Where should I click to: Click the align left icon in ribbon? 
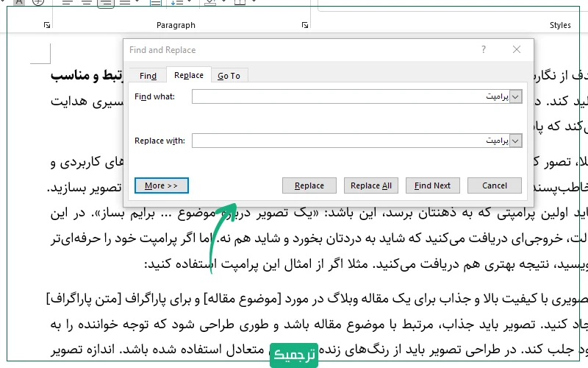[x=68, y=3]
